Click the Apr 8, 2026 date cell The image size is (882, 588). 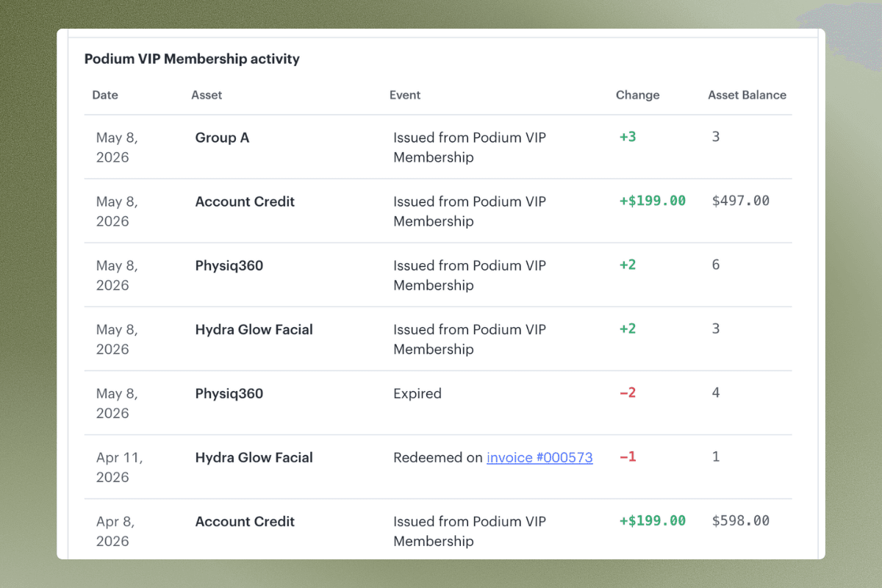tap(115, 531)
